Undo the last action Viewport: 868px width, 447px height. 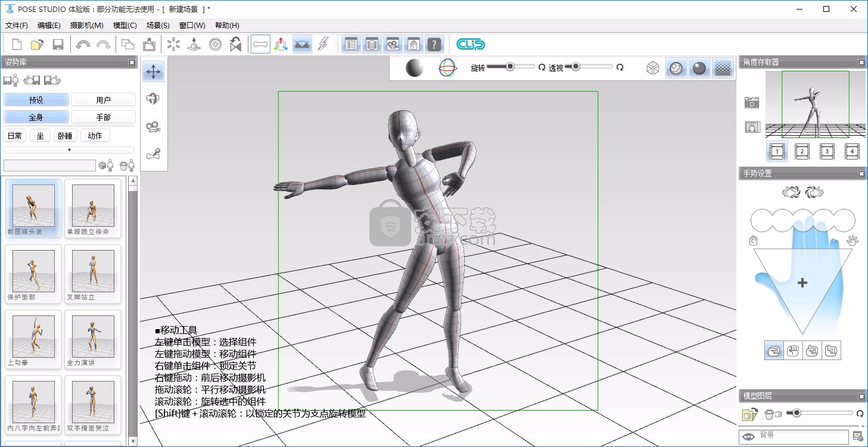click(82, 45)
